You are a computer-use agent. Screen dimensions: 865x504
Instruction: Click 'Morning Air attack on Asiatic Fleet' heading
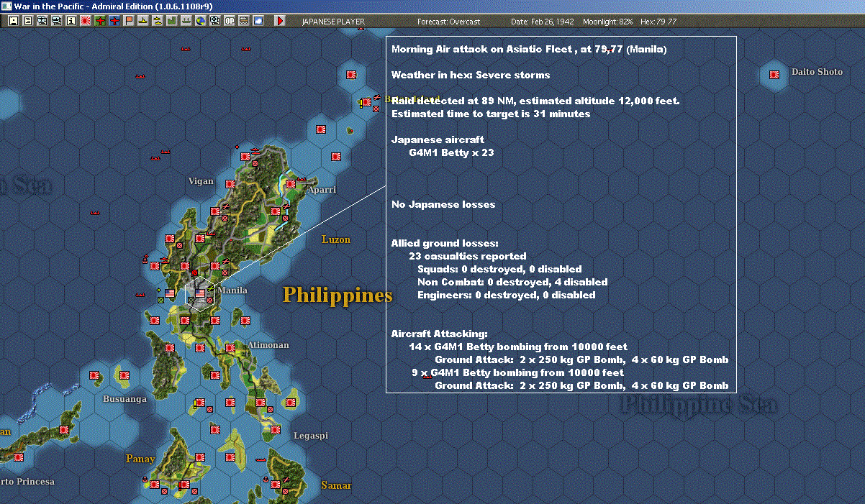[x=481, y=50]
